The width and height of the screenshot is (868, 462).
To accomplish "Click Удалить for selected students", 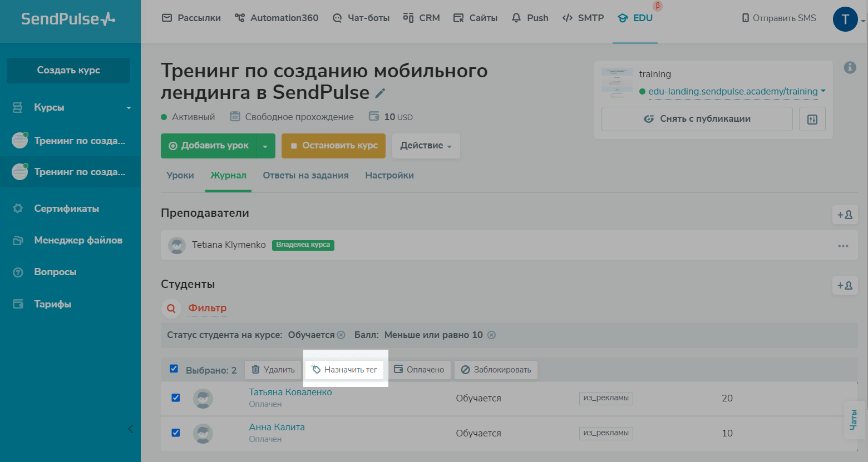I will click(273, 370).
